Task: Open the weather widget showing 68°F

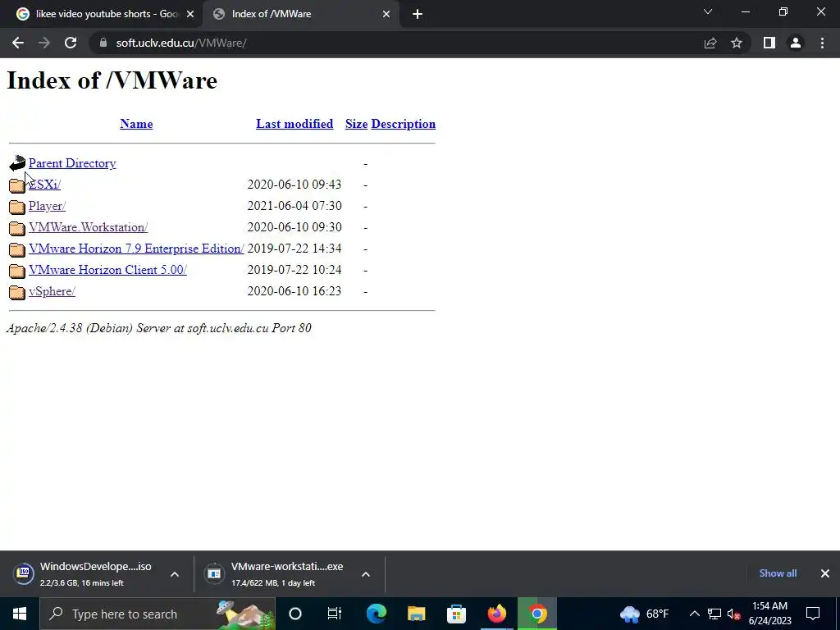Action: click(x=644, y=614)
